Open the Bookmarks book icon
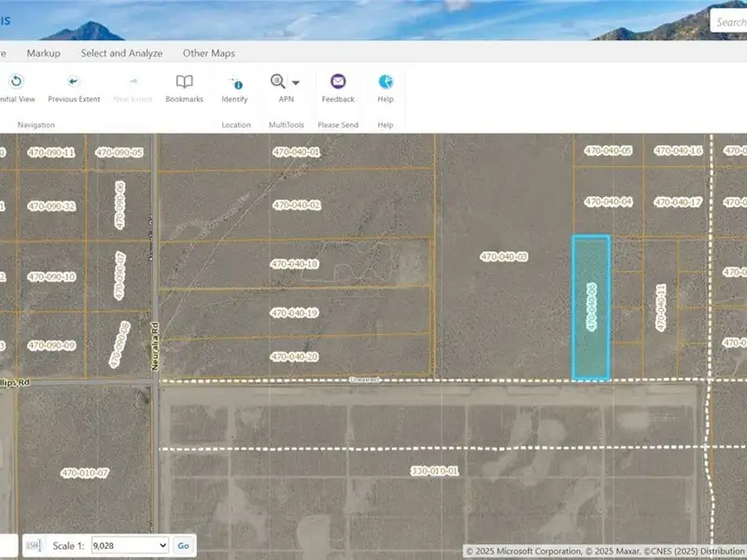The height and width of the screenshot is (560, 747). point(184,82)
